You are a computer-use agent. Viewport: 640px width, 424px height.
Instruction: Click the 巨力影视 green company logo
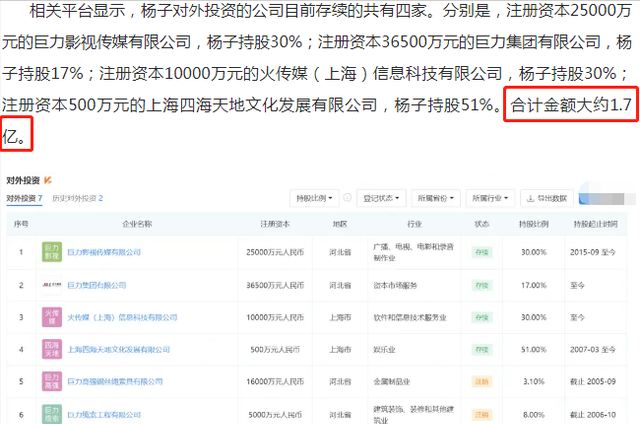tap(52, 252)
